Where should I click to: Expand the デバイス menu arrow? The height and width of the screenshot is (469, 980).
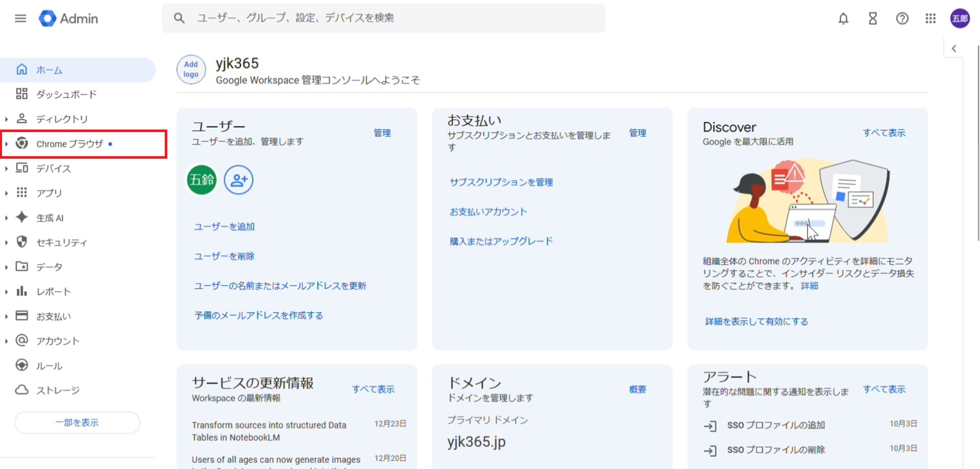[x=6, y=169]
